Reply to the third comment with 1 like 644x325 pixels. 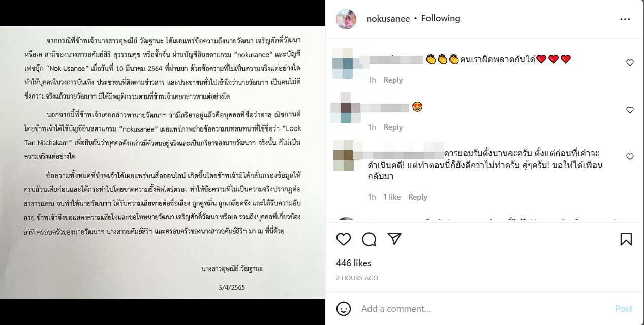pos(418,197)
